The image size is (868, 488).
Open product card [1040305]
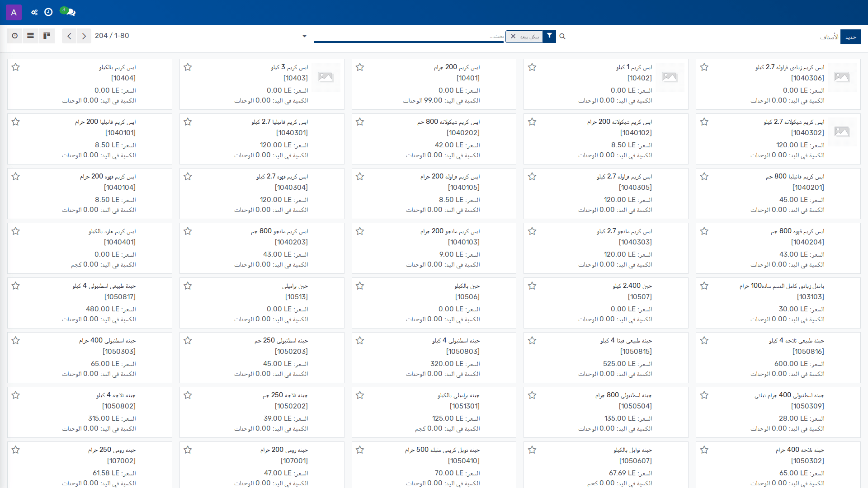(x=606, y=193)
